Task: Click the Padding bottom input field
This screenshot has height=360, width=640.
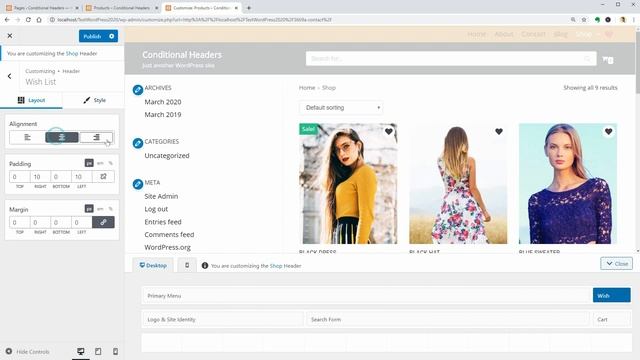Action: pos(61,177)
